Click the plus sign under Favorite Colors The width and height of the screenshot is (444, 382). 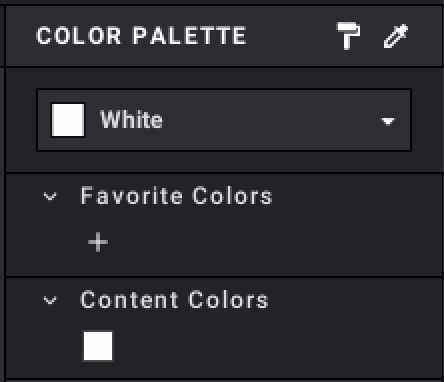click(98, 242)
